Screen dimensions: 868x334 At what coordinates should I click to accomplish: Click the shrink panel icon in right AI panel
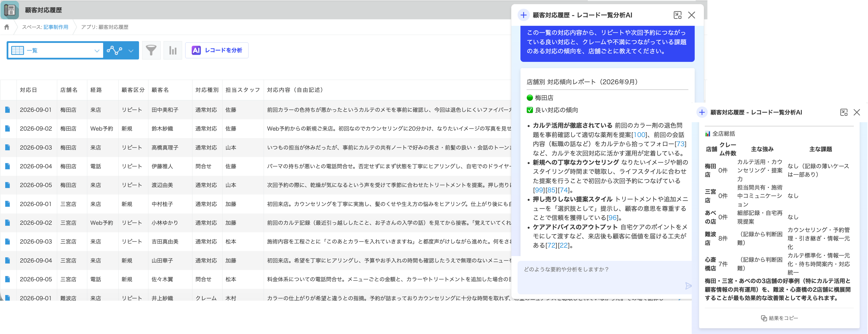point(844,112)
